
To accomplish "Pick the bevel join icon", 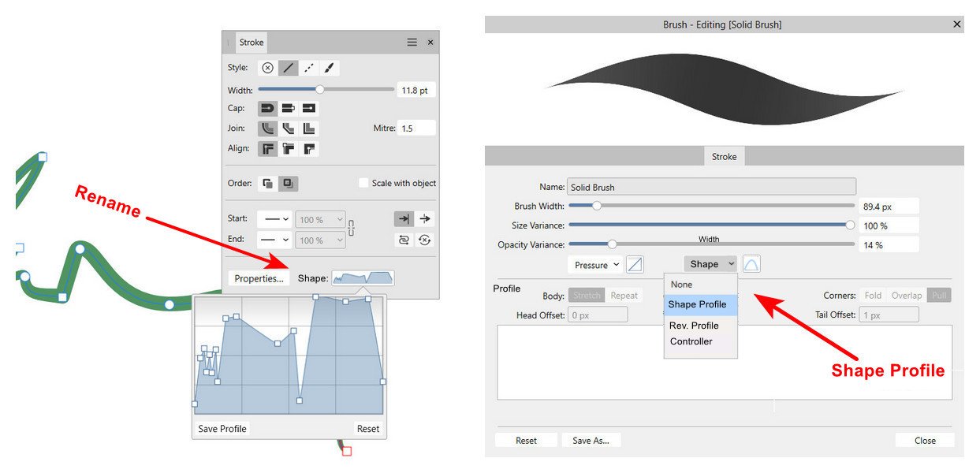I will pos(309,128).
